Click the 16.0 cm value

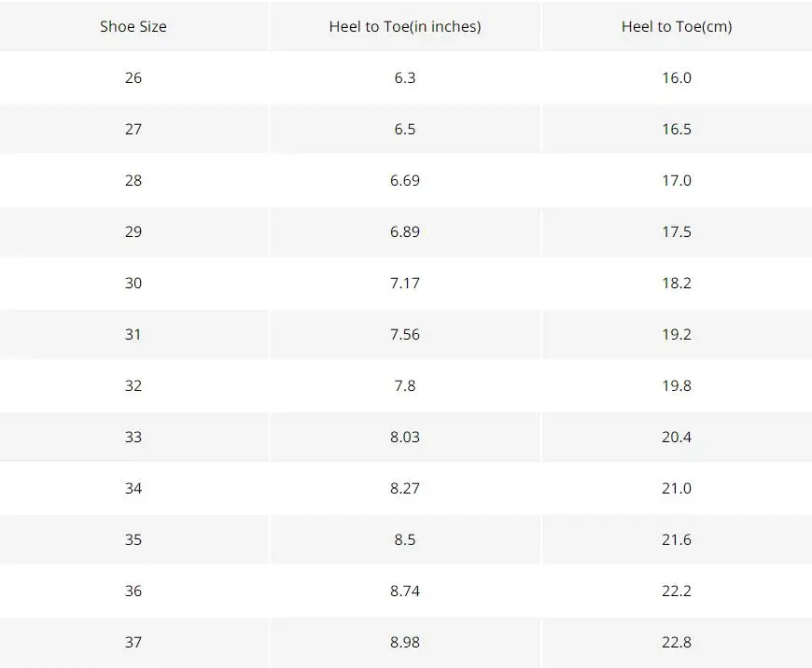677,77
